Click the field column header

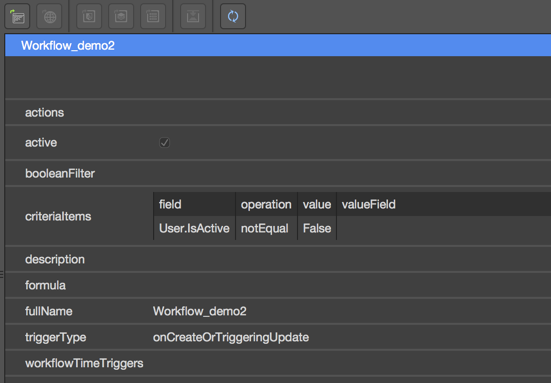click(x=194, y=204)
